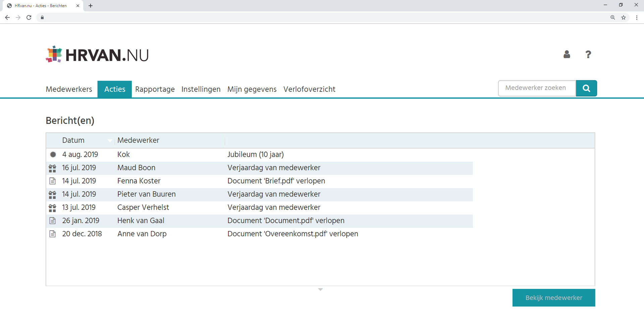The width and height of the screenshot is (644, 334).
Task: Select Pieter van Buuren's Verjaardag message
Action: click(x=274, y=194)
